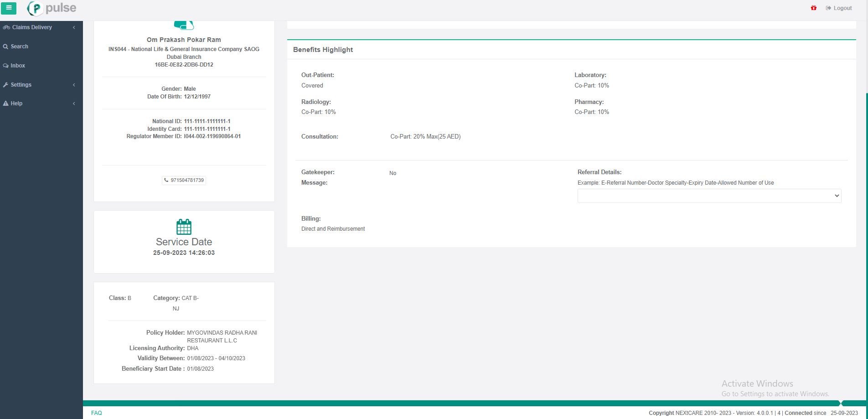Click the Service Date timestamp 25-09-2023 14:26:03

(184, 253)
